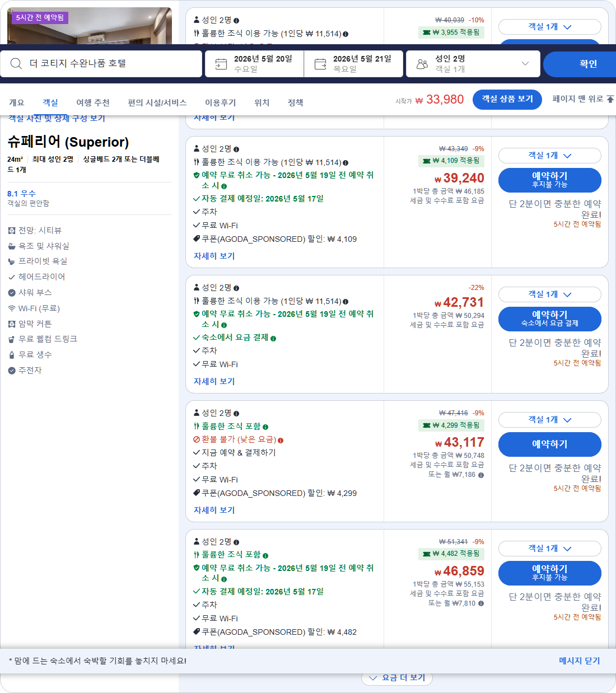Click 자세히 보기 in the ₩42,731 offer
The height and width of the screenshot is (693, 616).
(x=214, y=381)
